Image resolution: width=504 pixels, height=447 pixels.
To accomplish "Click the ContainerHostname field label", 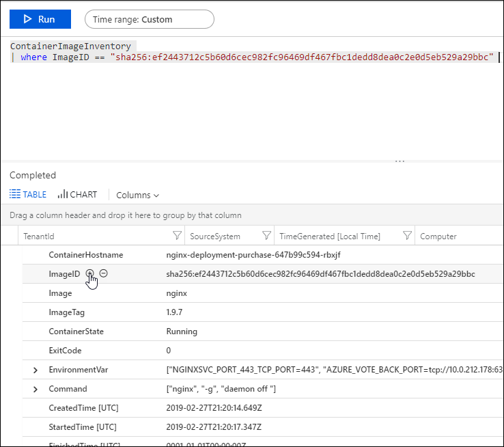I will coord(86,255).
